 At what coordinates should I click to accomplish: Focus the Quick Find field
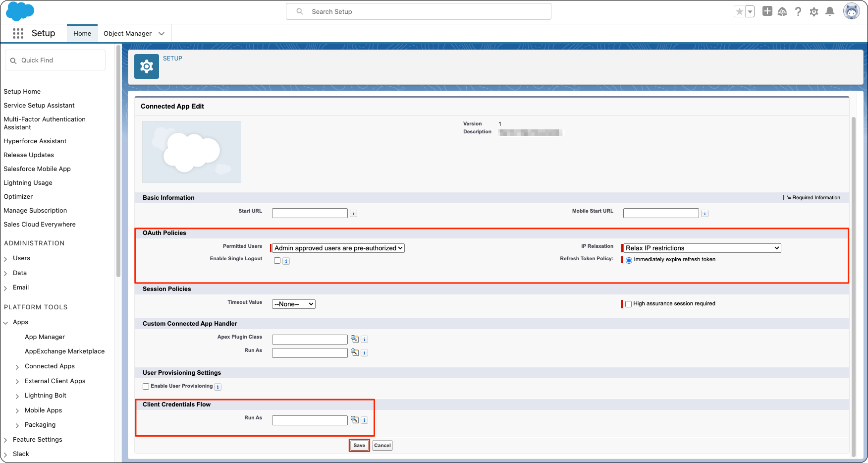point(55,60)
